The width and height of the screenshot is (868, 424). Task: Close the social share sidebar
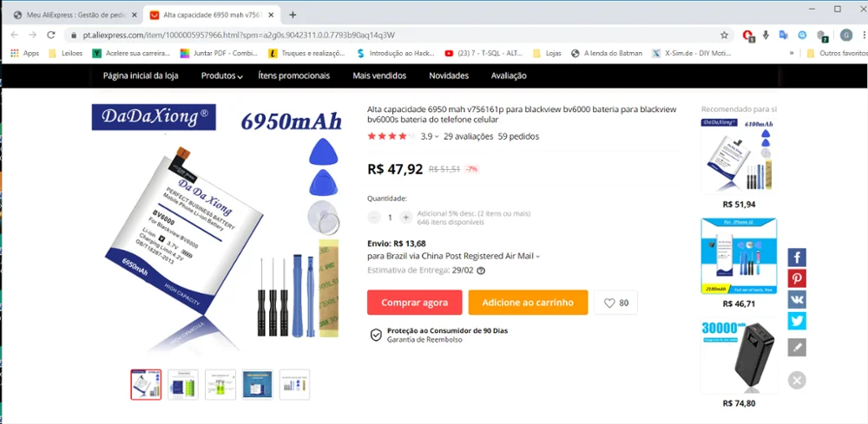(797, 380)
